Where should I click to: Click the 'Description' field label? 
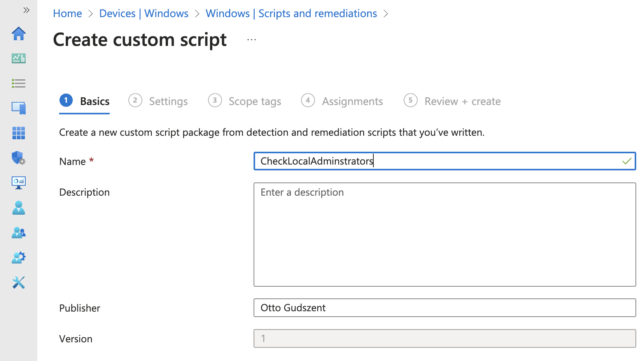[84, 192]
